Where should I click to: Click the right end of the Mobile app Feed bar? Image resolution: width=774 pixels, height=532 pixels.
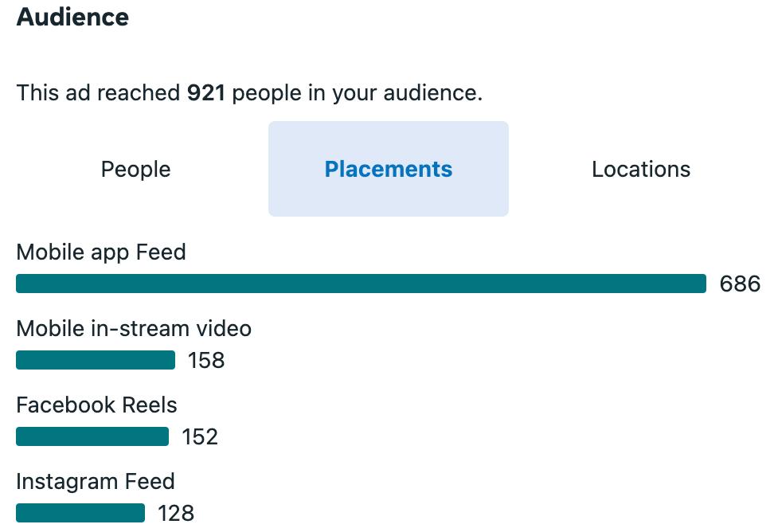tap(699, 284)
